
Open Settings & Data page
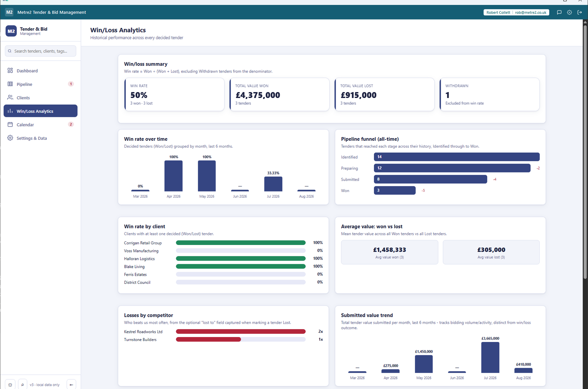pyautogui.click(x=40, y=138)
